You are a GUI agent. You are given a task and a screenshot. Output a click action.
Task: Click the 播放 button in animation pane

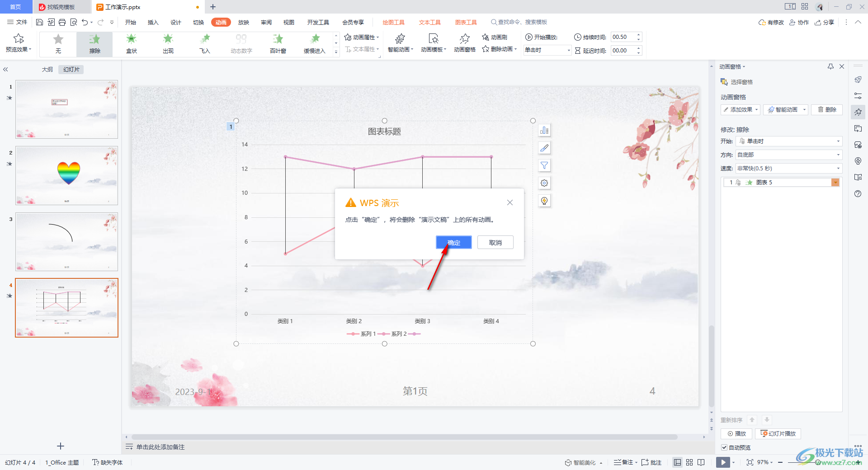[736, 433]
